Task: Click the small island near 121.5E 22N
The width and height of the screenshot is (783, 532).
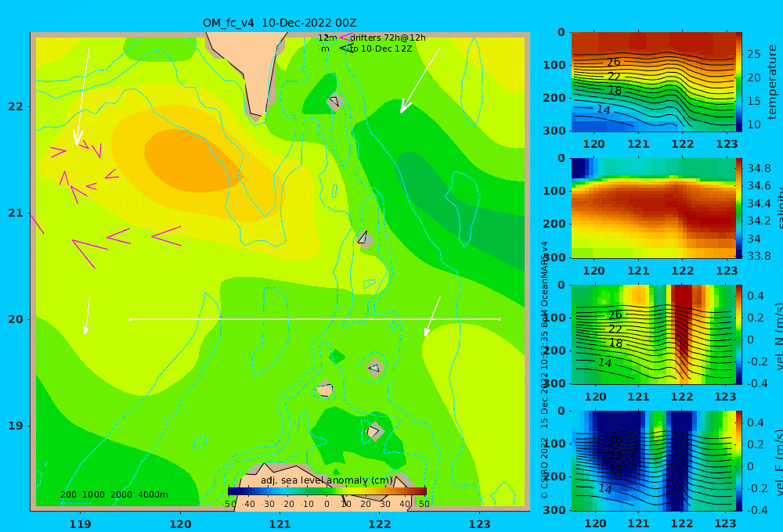Action: (334, 102)
